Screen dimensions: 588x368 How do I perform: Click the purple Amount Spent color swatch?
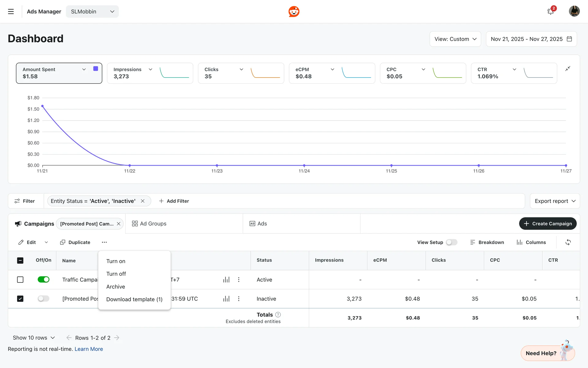[x=96, y=69]
